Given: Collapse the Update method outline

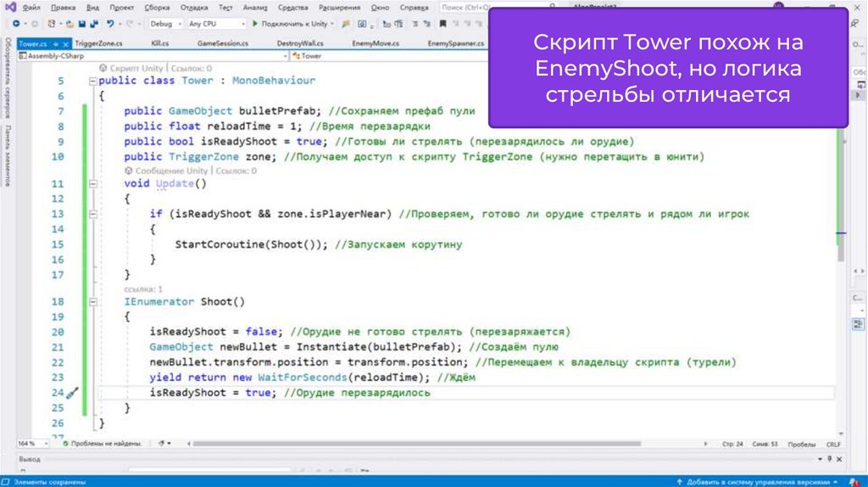Looking at the screenshot, I should tap(92, 184).
